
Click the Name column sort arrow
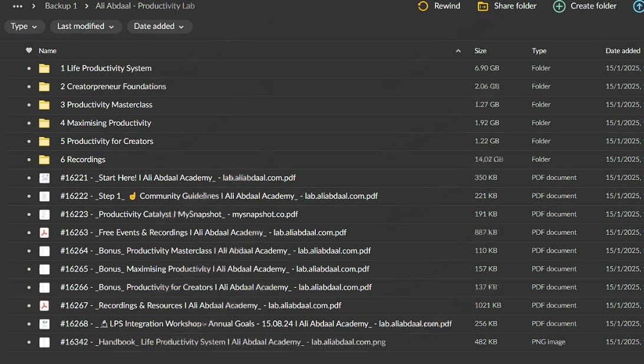[x=458, y=51]
